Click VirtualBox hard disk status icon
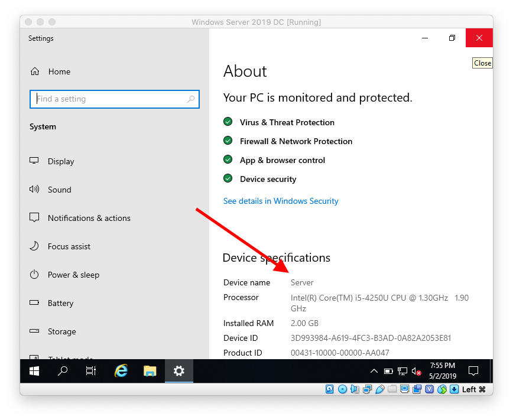 click(329, 389)
